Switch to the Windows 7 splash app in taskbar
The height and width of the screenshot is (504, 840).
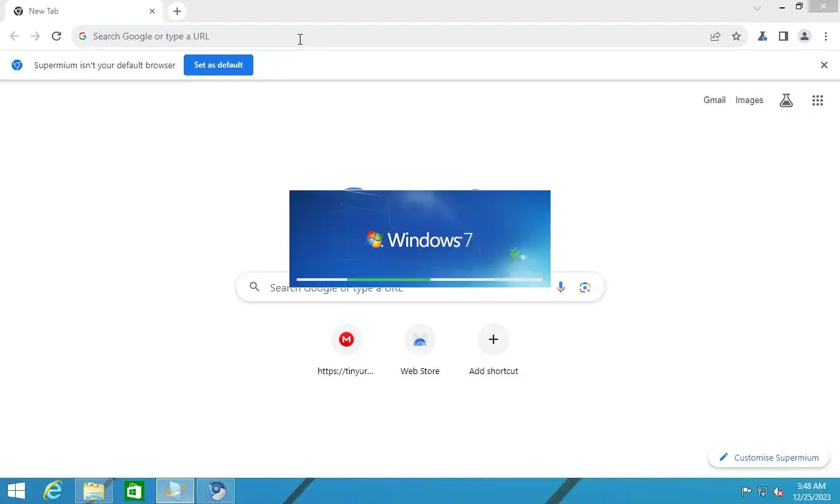coord(175,491)
